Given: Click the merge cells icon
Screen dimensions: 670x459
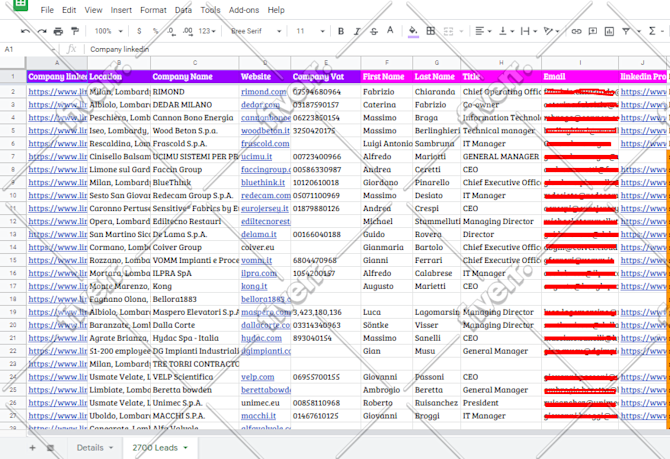Looking at the screenshot, I should (448, 31).
